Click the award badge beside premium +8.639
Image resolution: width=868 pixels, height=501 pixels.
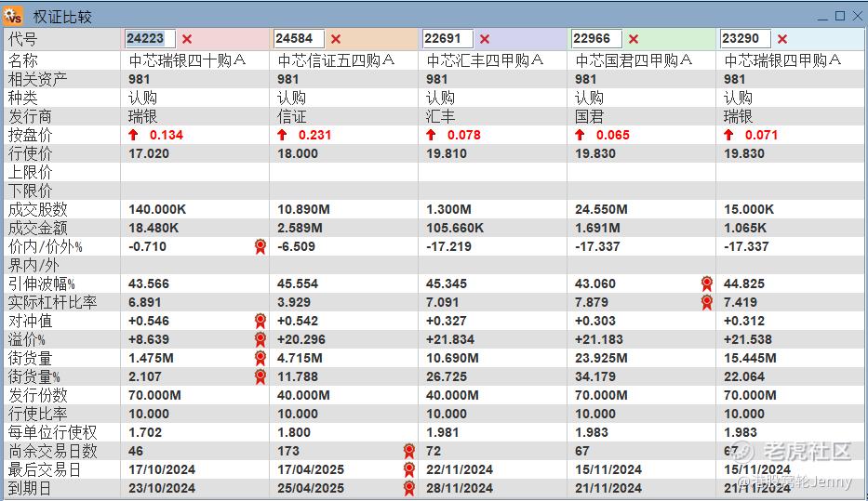260,339
